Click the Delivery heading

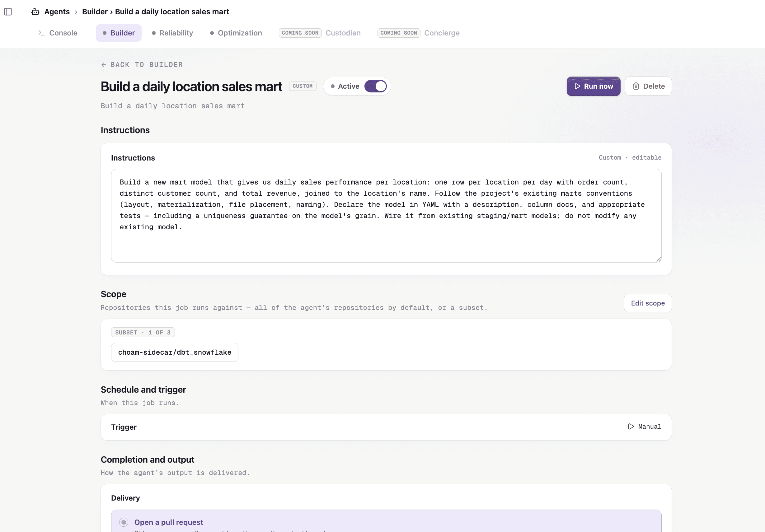(x=125, y=498)
